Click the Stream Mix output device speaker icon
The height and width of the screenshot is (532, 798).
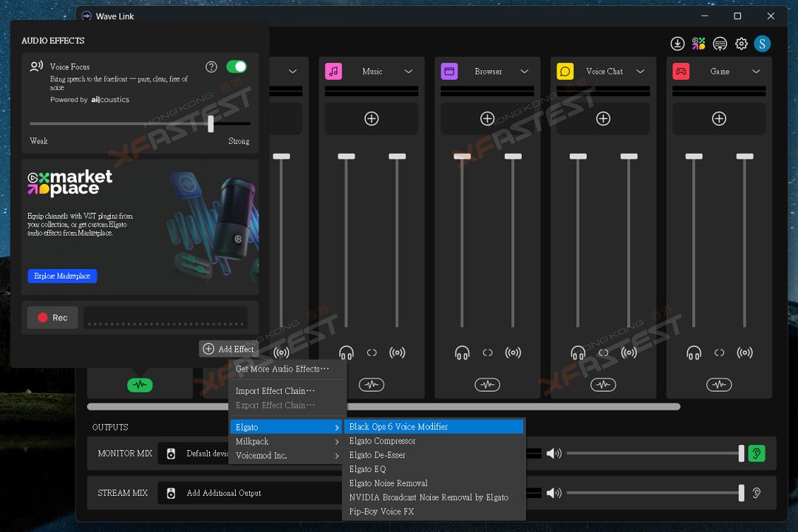coord(171,493)
